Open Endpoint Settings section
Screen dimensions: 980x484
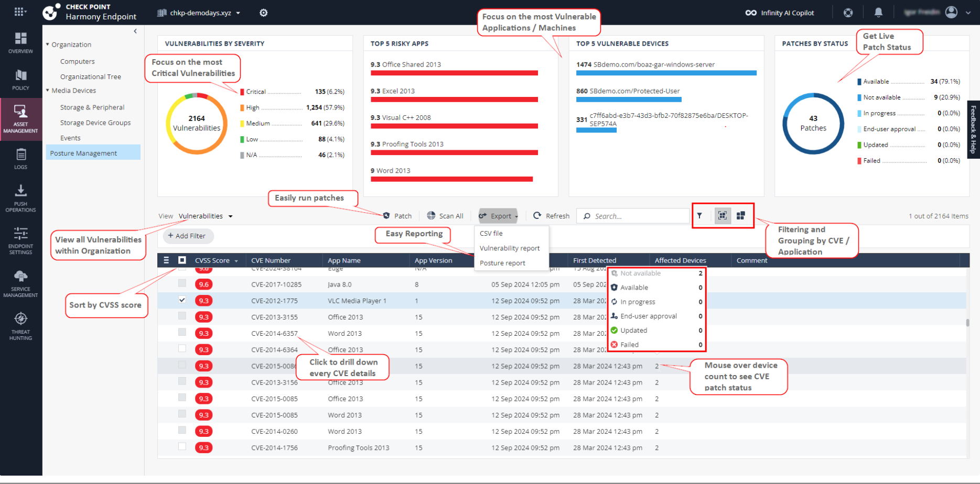[20, 241]
